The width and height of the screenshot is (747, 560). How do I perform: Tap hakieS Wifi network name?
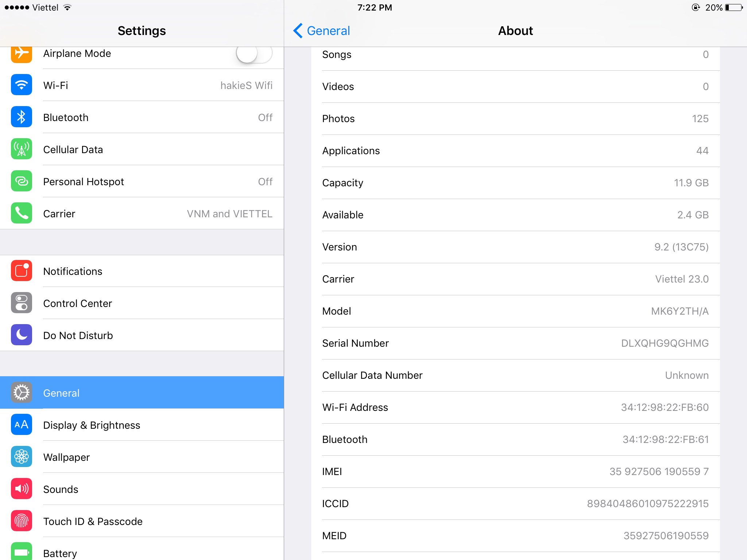click(247, 85)
